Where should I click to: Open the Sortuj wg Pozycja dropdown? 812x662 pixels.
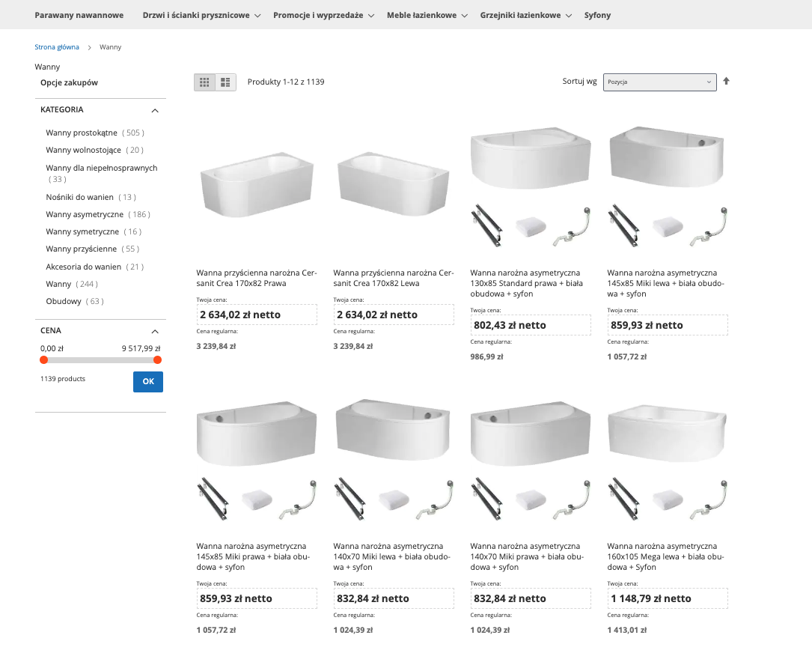coord(659,82)
